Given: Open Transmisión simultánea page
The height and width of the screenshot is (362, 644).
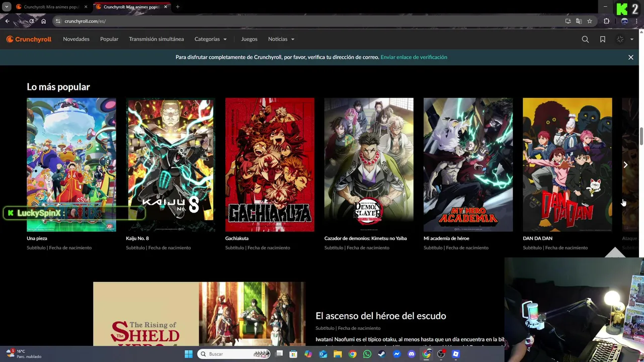Looking at the screenshot, I should [156, 39].
